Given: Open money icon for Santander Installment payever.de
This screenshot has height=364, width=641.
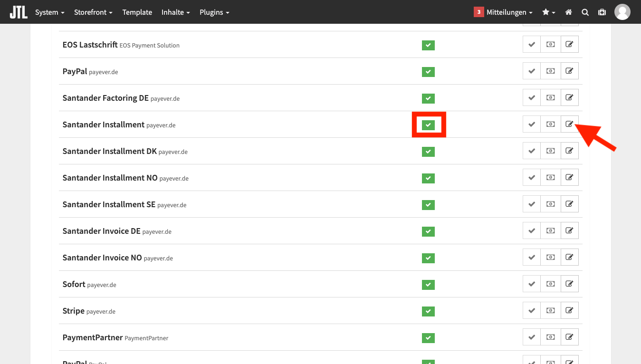Looking at the screenshot, I should pos(550,124).
